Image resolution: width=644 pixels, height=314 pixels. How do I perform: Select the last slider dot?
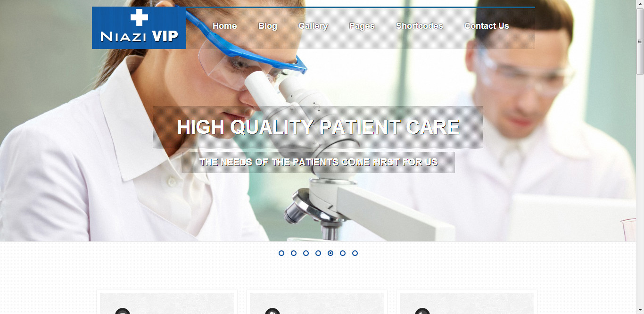[x=355, y=253]
